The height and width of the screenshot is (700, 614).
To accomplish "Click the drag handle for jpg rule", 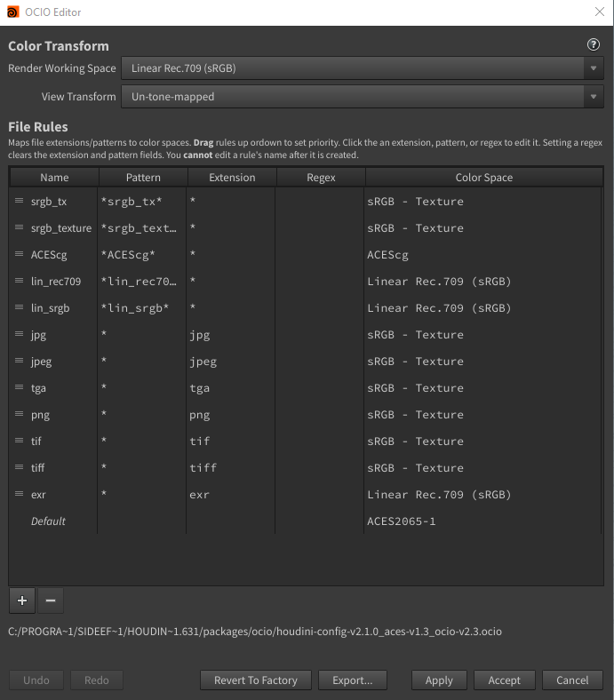I will 20,334.
